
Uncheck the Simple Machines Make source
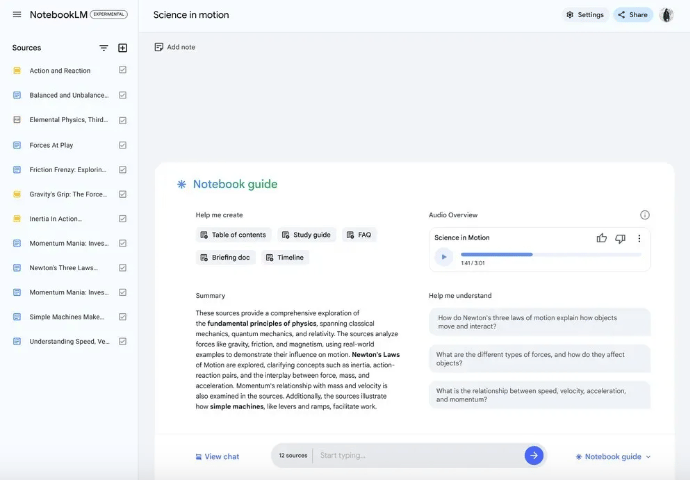tap(123, 316)
